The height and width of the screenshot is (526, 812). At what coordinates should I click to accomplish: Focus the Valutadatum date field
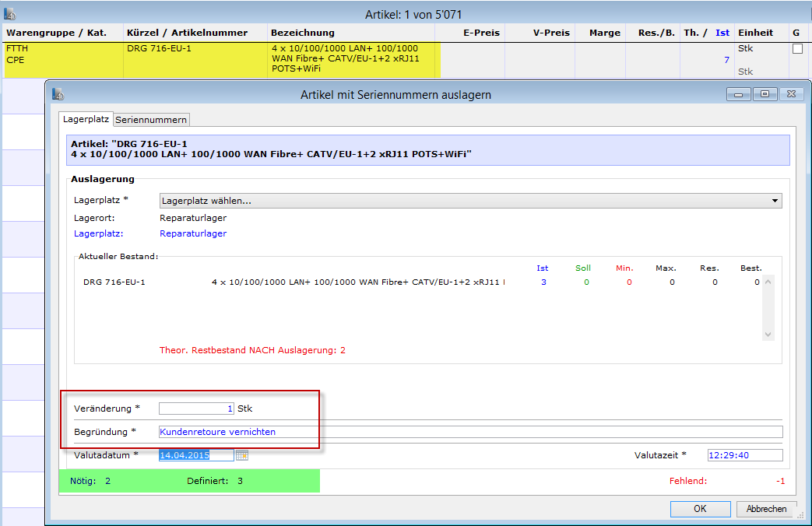tap(196, 455)
